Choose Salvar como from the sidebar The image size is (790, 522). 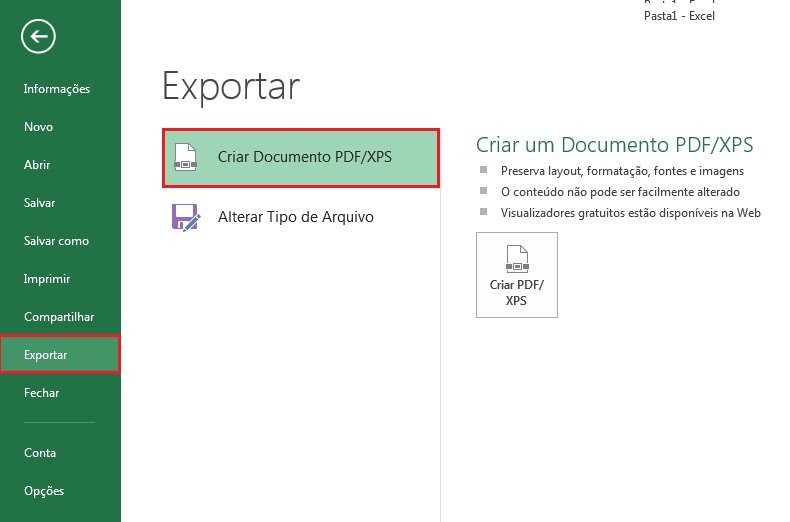pos(56,241)
